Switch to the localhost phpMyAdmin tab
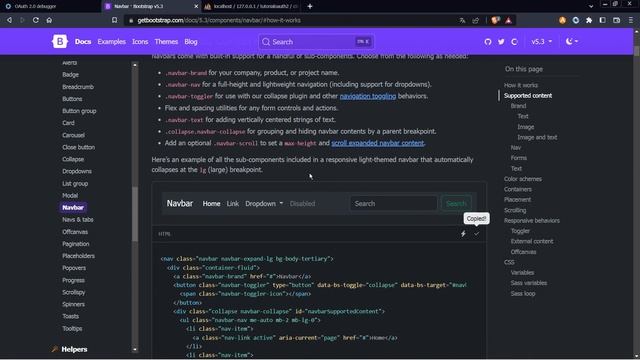Image resolution: width=640 pixels, height=360 pixels. [252, 6]
